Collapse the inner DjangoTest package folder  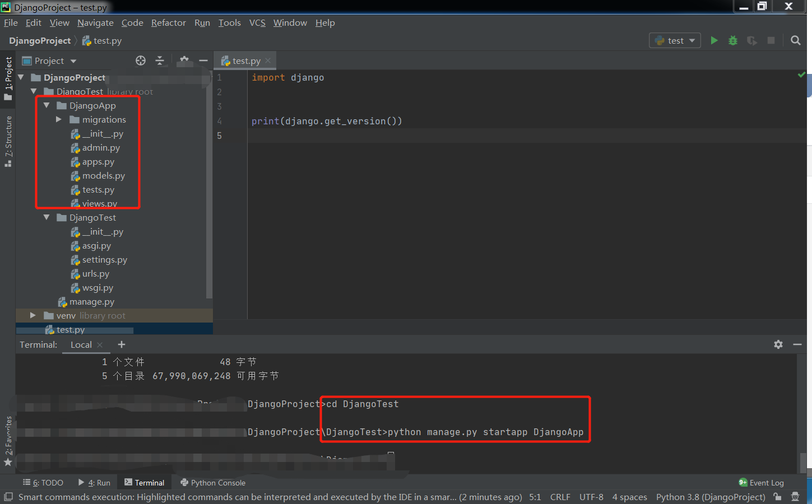tap(47, 217)
